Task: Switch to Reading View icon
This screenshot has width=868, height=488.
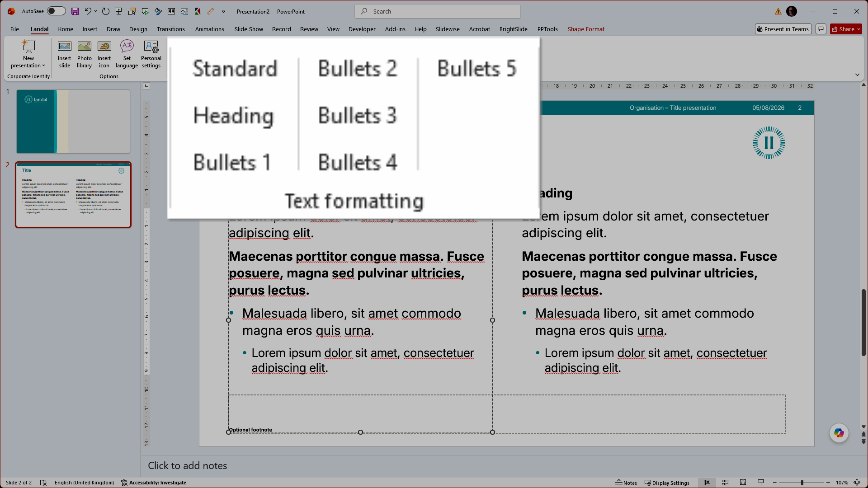Action: [743, 483]
